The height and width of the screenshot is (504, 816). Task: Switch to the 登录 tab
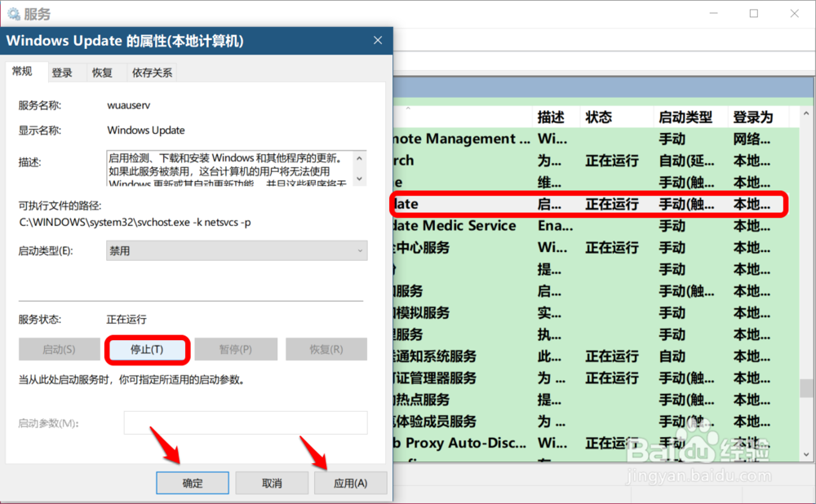click(62, 73)
